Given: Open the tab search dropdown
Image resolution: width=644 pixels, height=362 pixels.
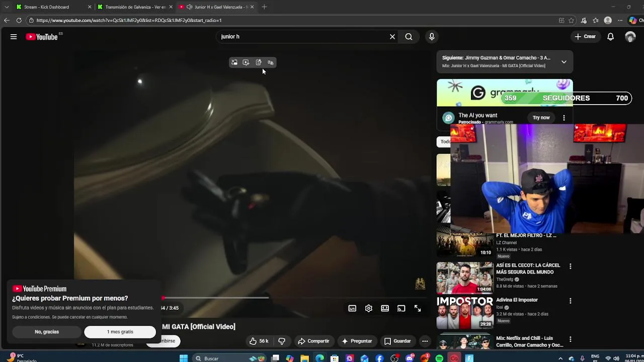Looking at the screenshot, I should click(x=7, y=7).
